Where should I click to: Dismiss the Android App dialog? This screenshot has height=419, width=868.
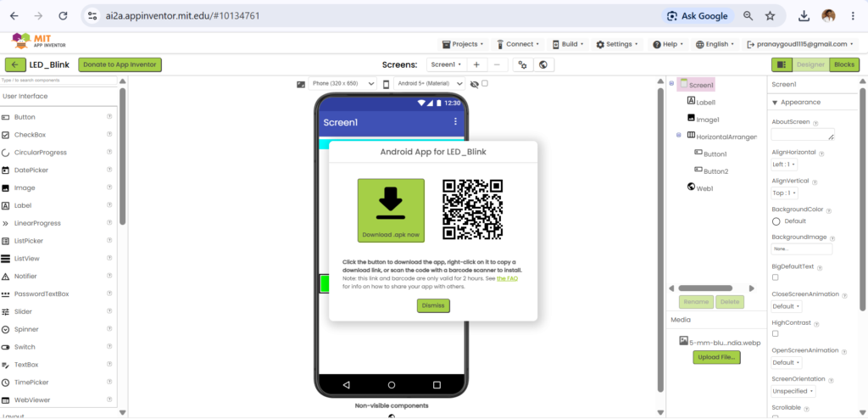433,305
